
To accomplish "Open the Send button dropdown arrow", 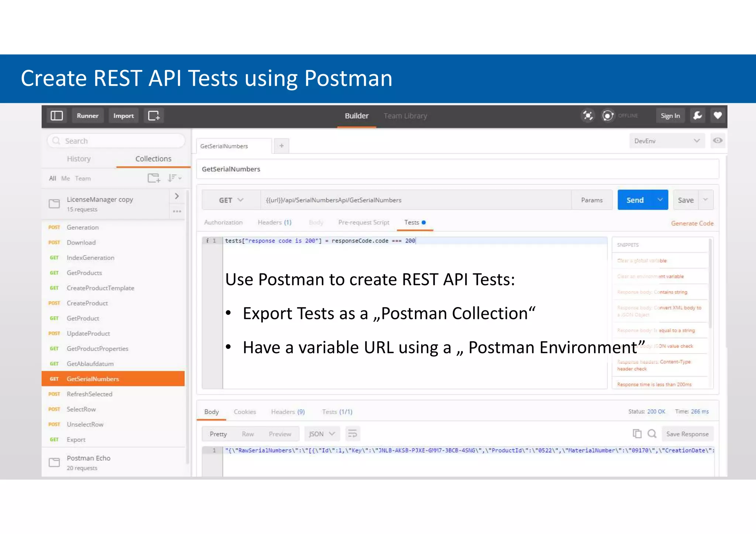I will coord(660,200).
